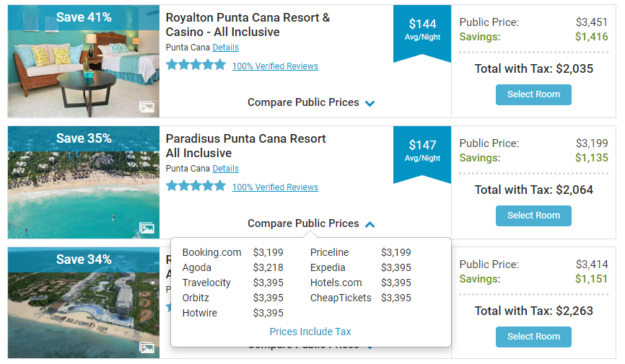Click the Royalton five-star rating
The width and height of the screenshot is (625, 364).
(x=196, y=65)
